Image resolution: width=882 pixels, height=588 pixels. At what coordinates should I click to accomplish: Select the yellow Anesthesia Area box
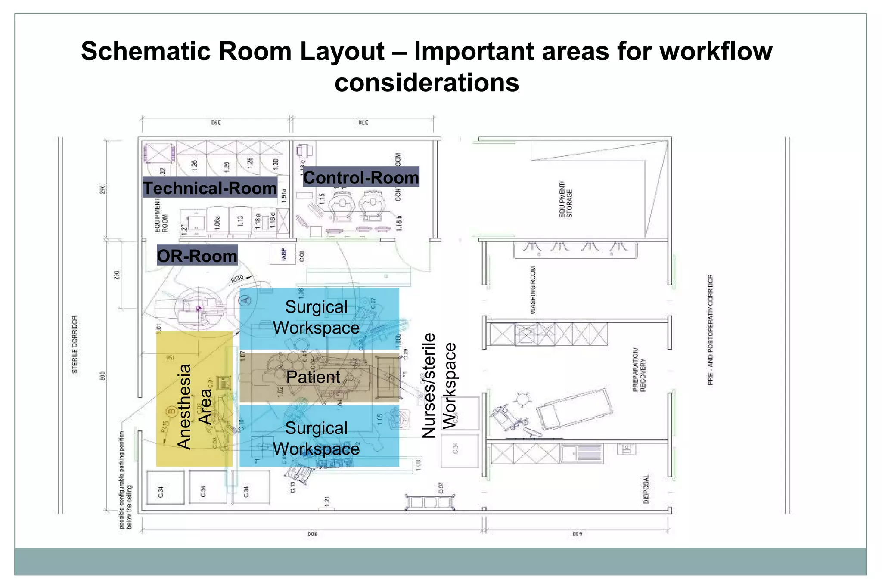(x=194, y=399)
